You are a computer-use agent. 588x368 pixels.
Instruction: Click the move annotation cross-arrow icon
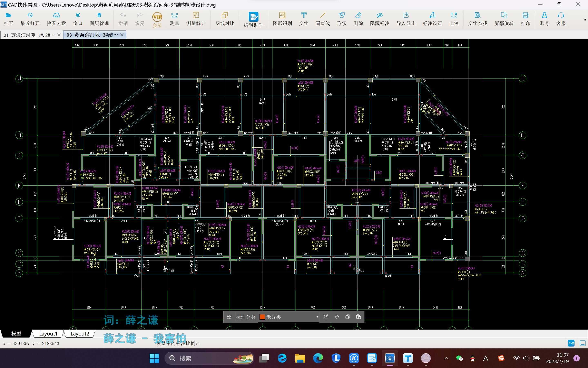click(337, 317)
